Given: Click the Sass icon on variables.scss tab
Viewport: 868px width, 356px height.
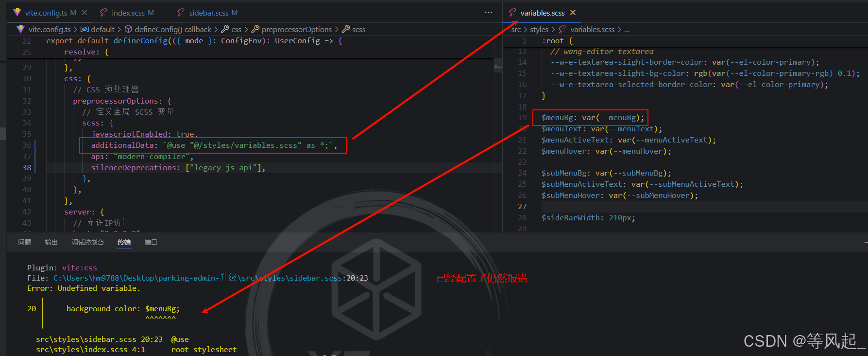Looking at the screenshot, I should 512,13.
